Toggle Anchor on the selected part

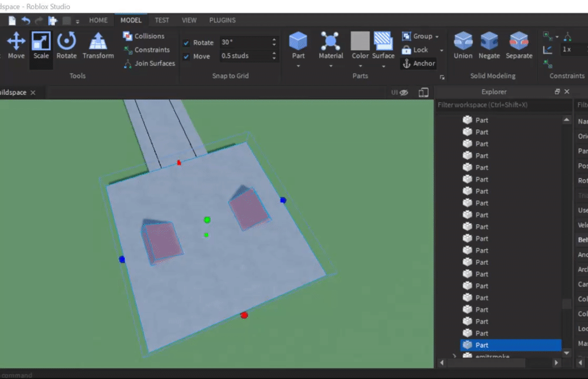click(418, 64)
